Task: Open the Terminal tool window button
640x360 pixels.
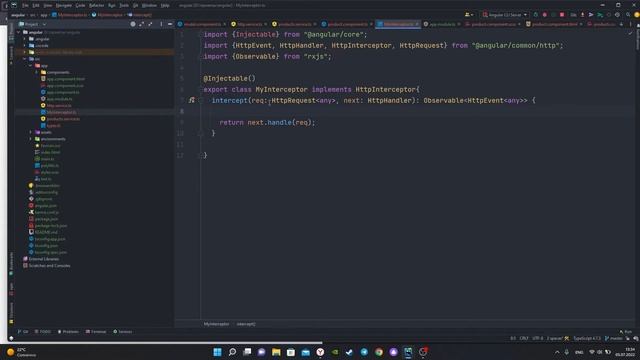Action: (96, 331)
